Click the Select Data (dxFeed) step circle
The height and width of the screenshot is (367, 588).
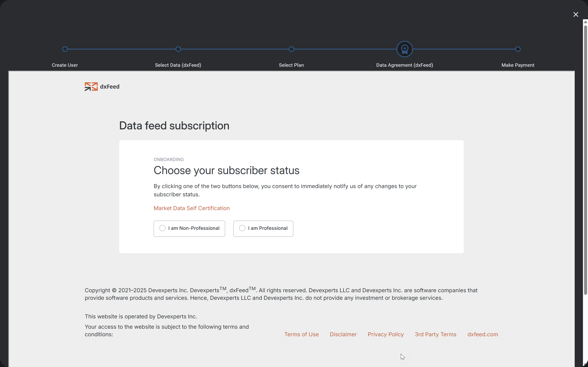pos(178,49)
